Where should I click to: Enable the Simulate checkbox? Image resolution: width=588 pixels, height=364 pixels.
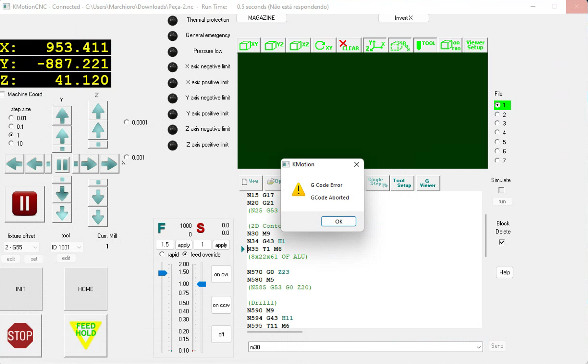(x=501, y=190)
